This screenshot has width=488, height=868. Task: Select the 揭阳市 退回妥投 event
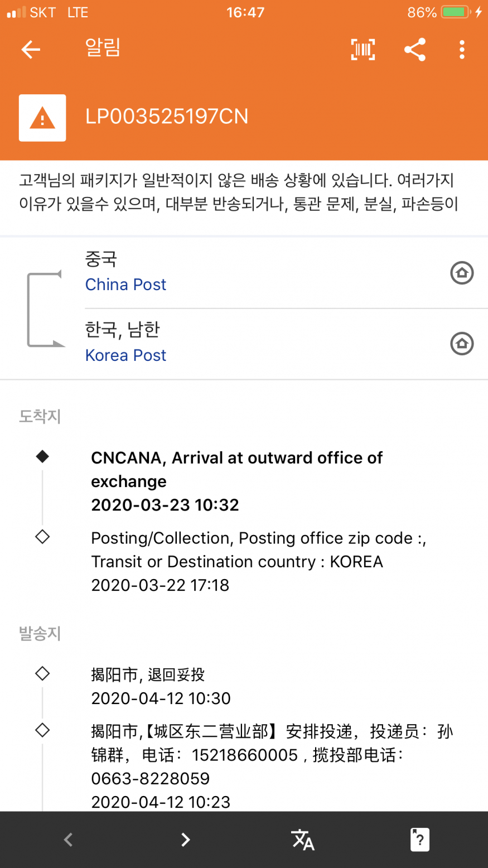(161, 686)
